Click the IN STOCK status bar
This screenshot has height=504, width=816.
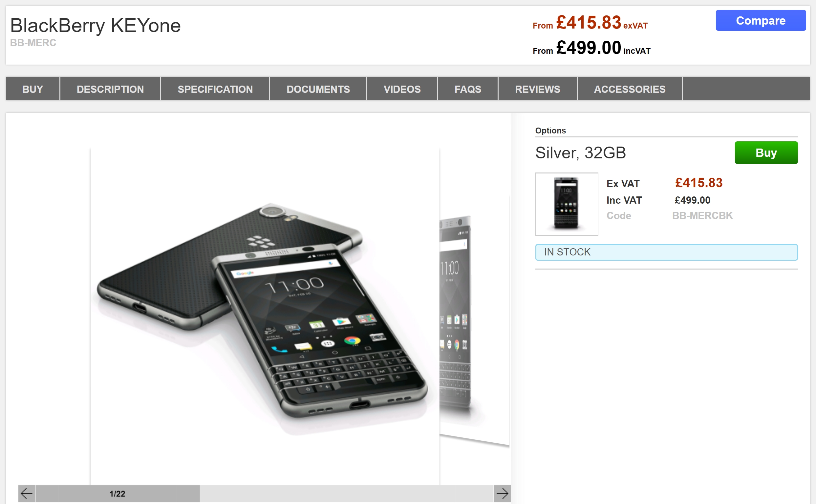click(x=666, y=252)
